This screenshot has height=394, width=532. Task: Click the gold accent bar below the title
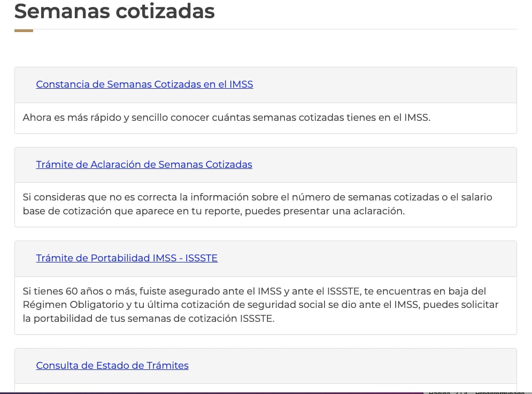pyautogui.click(x=22, y=31)
